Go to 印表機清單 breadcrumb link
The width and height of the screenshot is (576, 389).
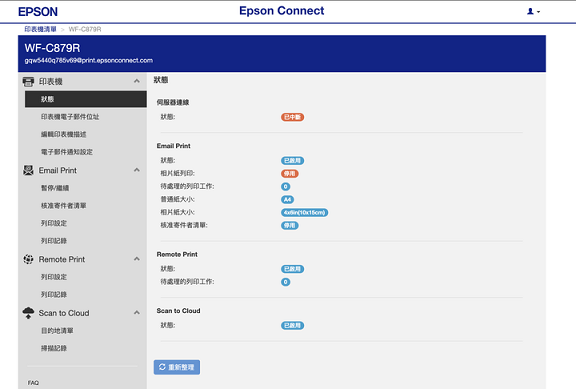click(40, 29)
